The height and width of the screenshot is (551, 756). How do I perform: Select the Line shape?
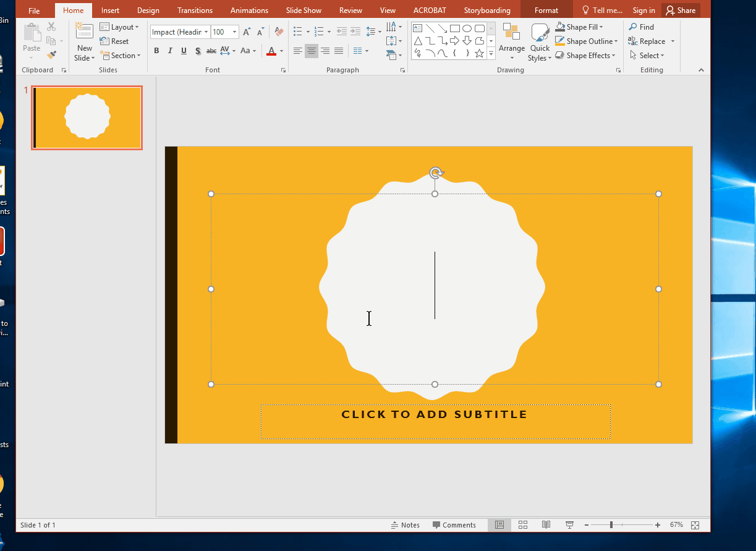click(430, 28)
